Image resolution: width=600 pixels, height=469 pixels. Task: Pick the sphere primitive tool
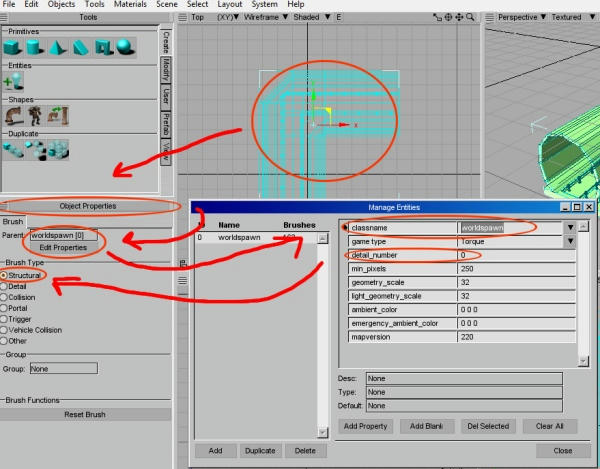click(126, 47)
